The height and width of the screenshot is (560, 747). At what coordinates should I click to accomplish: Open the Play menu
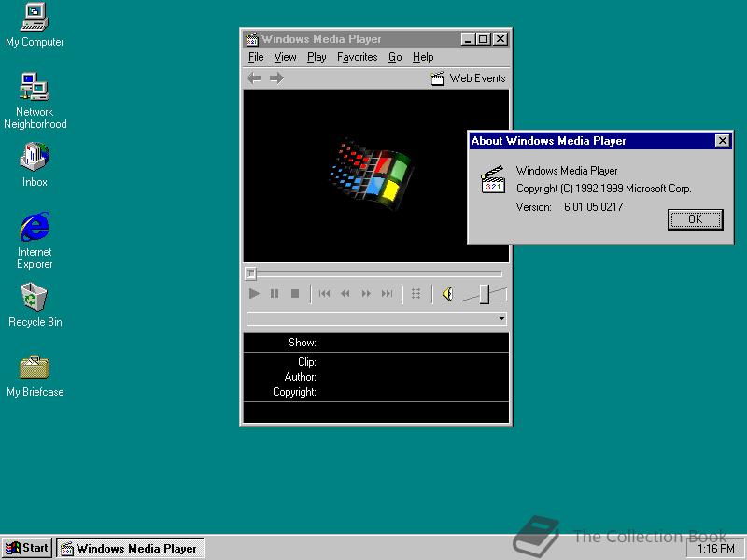click(317, 57)
